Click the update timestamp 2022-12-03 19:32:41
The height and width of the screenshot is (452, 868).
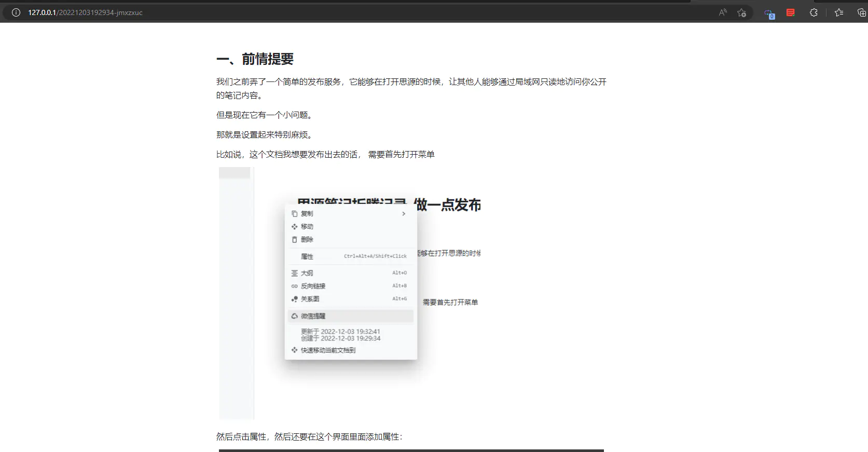(x=351, y=332)
